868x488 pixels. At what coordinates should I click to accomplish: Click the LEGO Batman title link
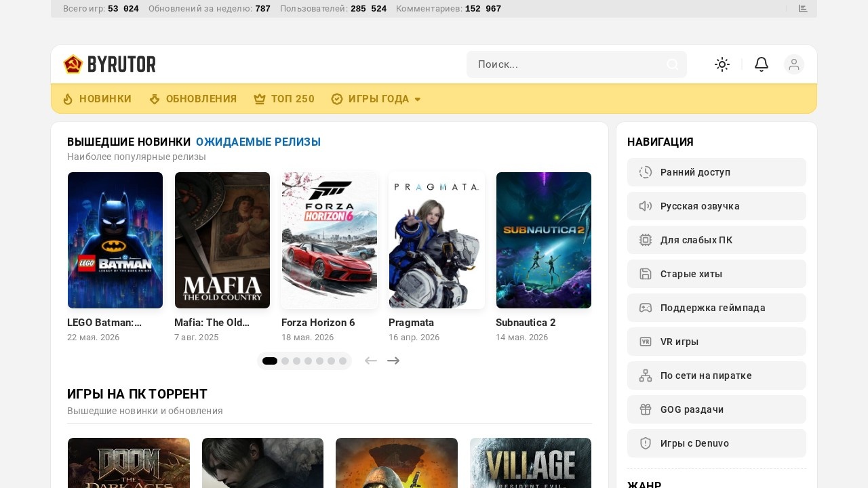tap(104, 323)
